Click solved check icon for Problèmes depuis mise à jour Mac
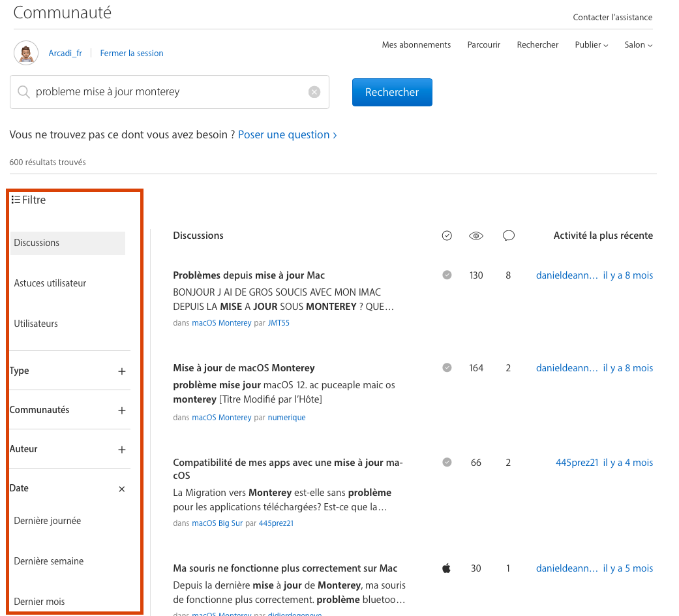This screenshot has width=679, height=616. tap(447, 275)
